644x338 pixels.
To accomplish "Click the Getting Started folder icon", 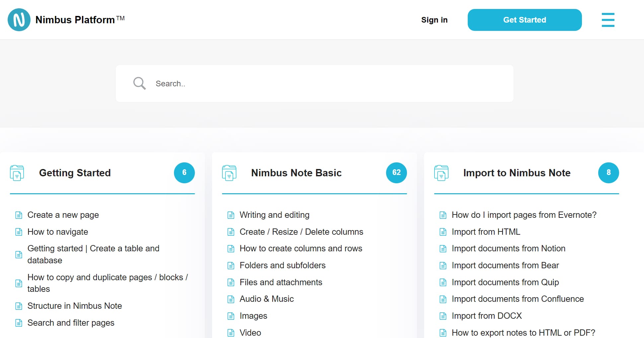I will [17, 173].
